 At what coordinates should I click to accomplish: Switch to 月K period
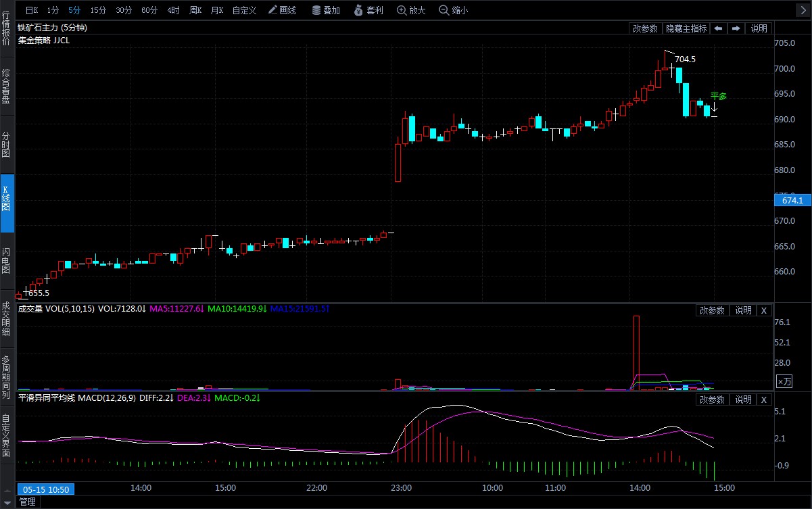coord(217,10)
